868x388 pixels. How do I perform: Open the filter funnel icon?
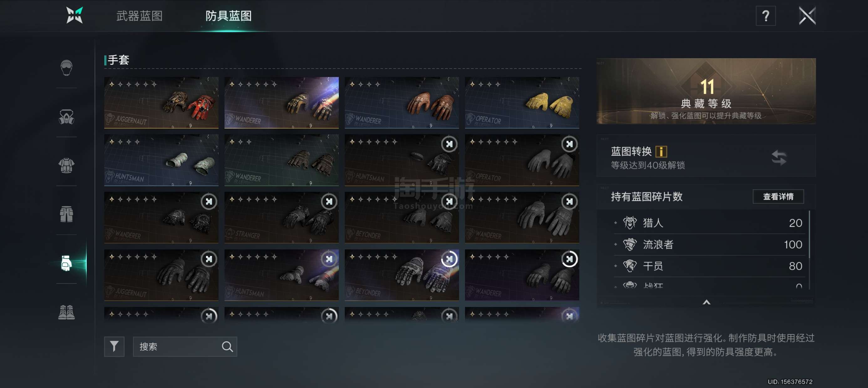click(x=114, y=346)
